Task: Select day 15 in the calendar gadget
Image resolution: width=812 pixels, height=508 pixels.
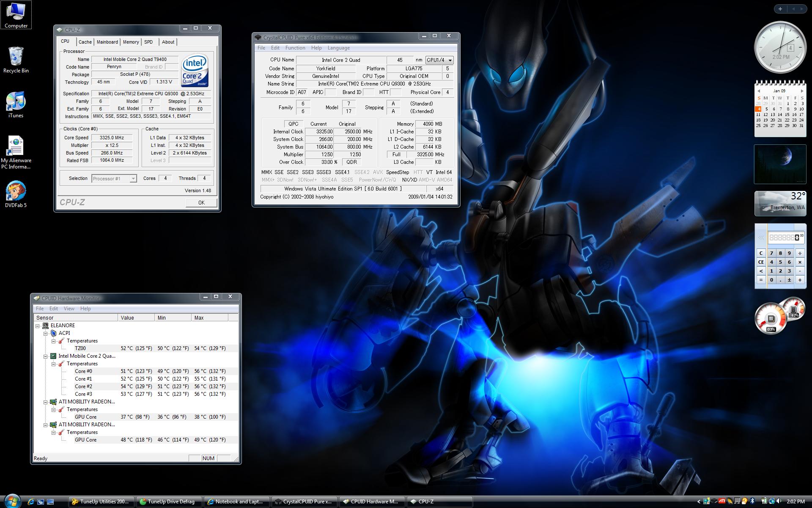Action: (787, 114)
